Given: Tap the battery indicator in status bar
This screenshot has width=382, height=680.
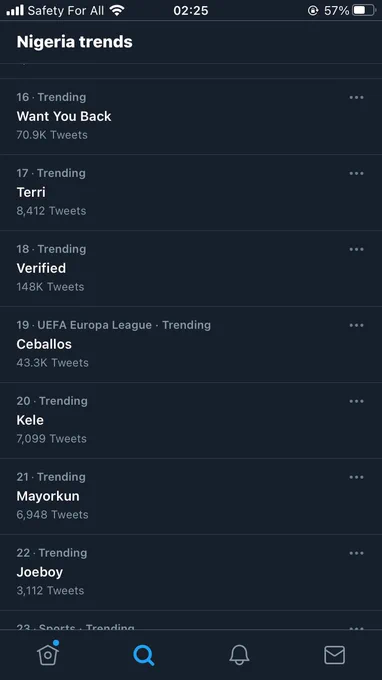Looking at the screenshot, I should click(x=363, y=10).
